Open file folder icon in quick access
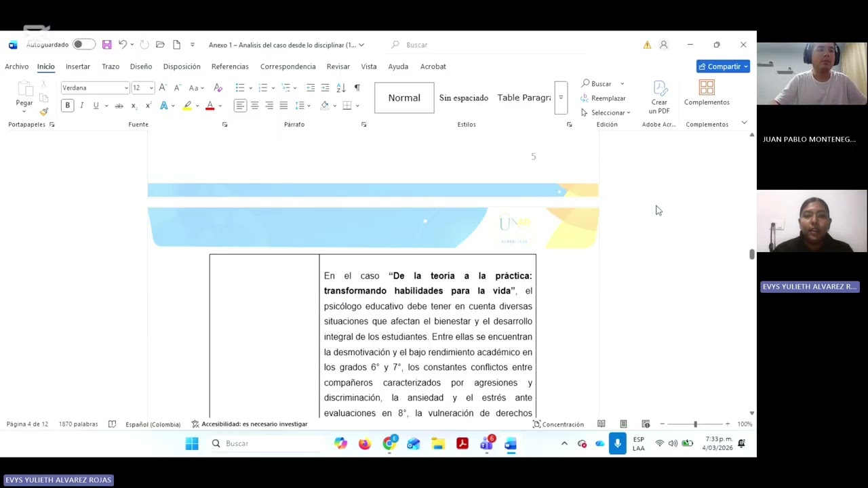This screenshot has height=488, width=868. tap(160, 45)
